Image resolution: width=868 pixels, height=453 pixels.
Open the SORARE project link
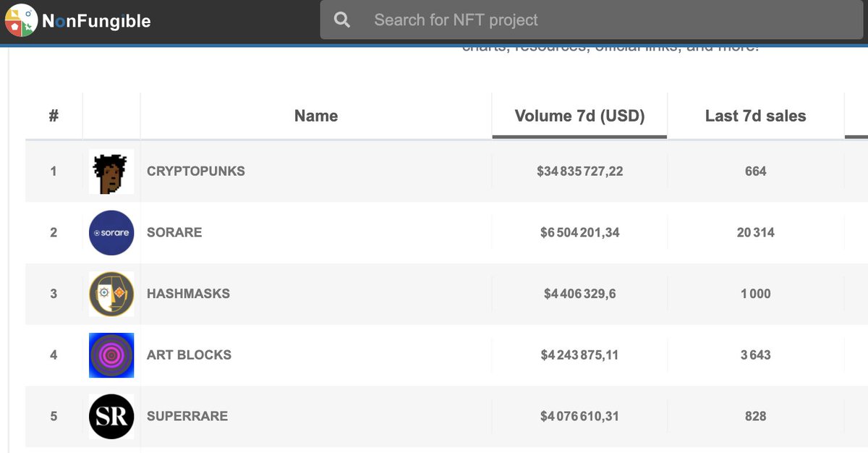174,232
